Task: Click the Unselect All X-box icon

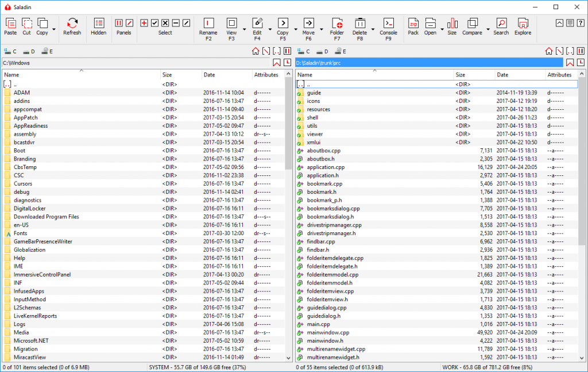Action: [165, 23]
